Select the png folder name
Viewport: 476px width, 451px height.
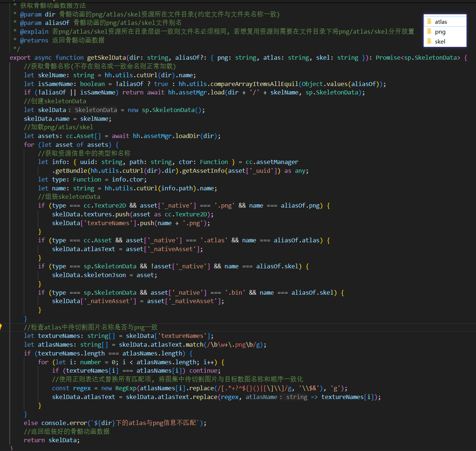pyautogui.click(x=440, y=32)
